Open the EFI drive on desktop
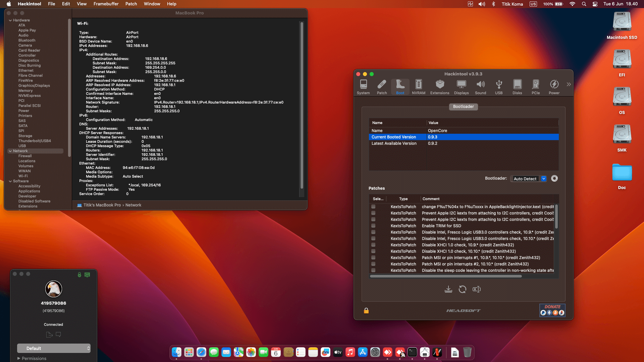The image size is (644, 362). (x=622, y=63)
